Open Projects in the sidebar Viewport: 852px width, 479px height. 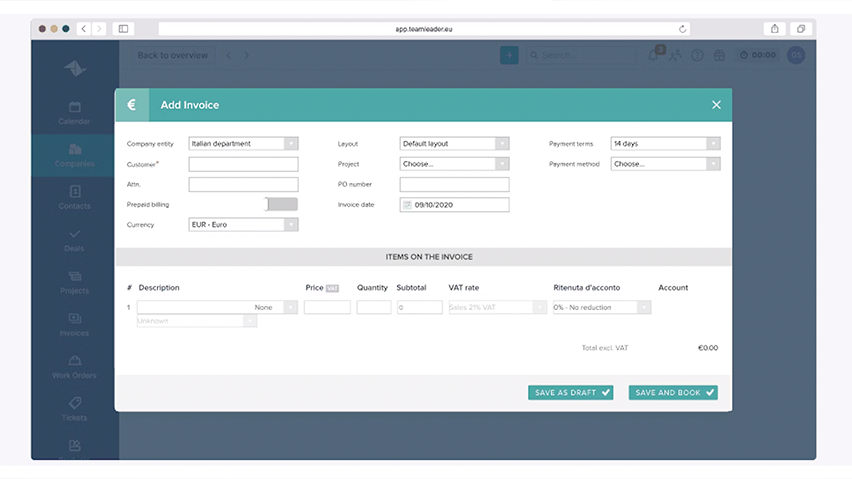pyautogui.click(x=74, y=282)
